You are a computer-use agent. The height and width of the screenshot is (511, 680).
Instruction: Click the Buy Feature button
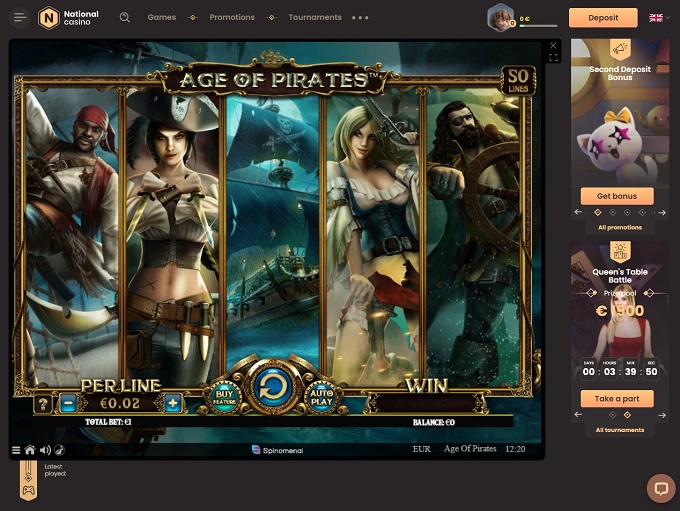[224, 398]
